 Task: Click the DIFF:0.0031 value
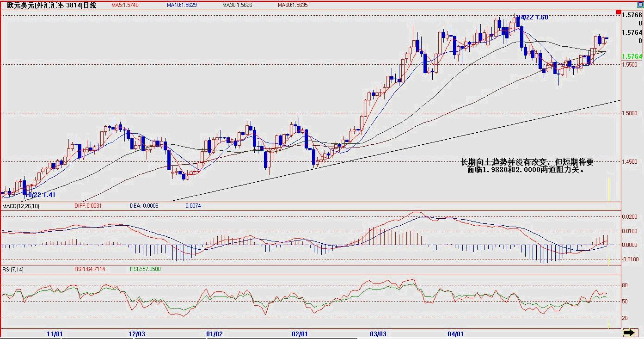point(88,206)
